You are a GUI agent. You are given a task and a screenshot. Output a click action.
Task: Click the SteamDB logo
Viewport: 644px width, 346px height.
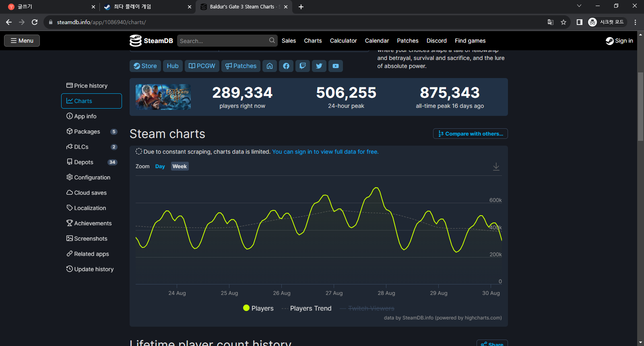[151, 41]
